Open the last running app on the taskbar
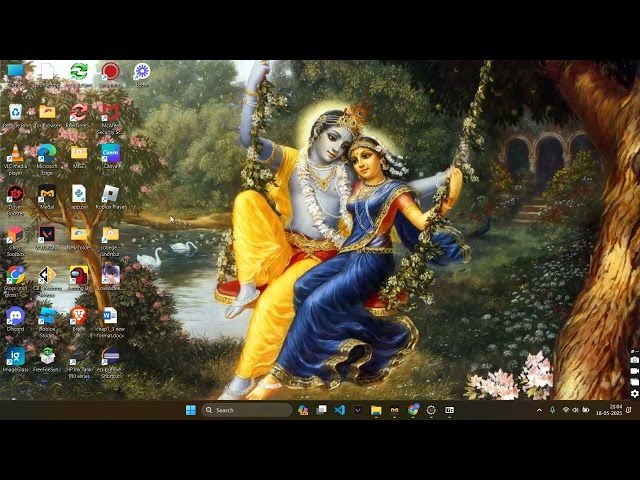Viewport: 640px width, 480px height. tap(449, 410)
